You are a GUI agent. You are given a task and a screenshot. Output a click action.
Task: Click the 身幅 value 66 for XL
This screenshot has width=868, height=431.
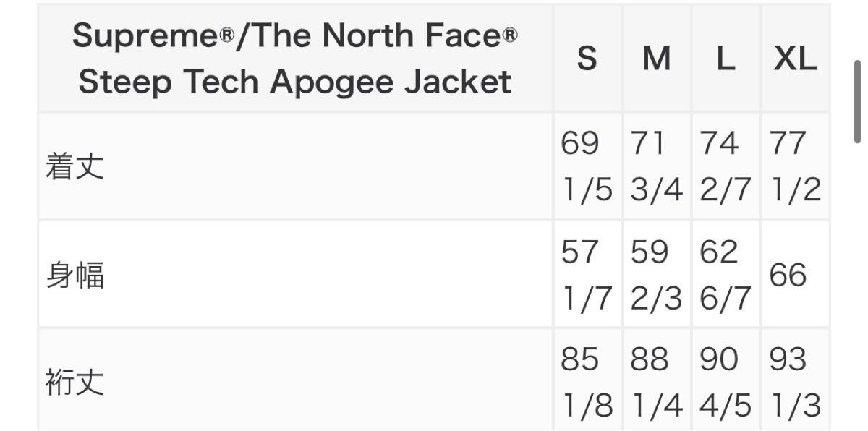[788, 276]
